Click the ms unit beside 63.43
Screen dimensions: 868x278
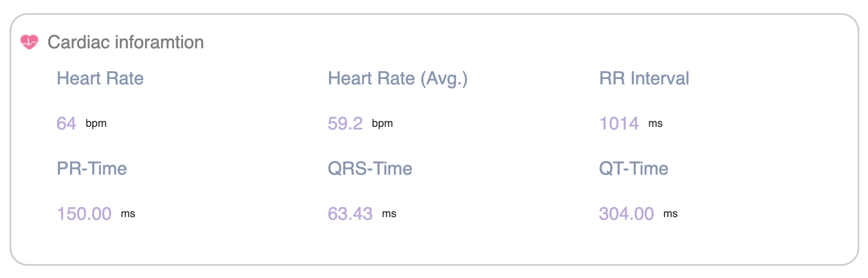389,214
